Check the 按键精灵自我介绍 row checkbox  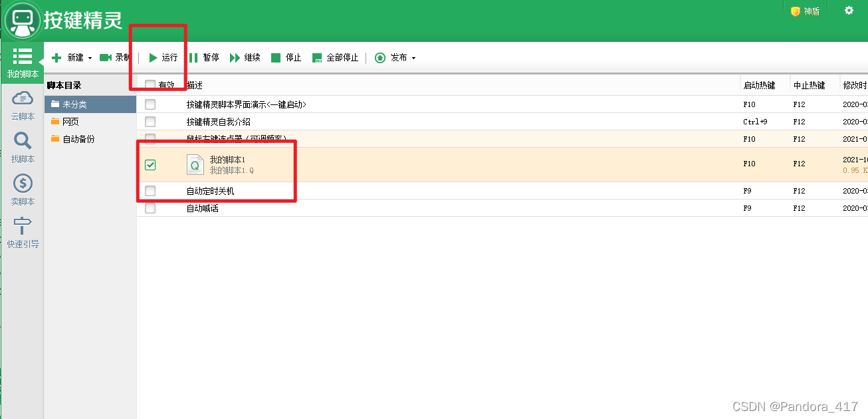[150, 122]
